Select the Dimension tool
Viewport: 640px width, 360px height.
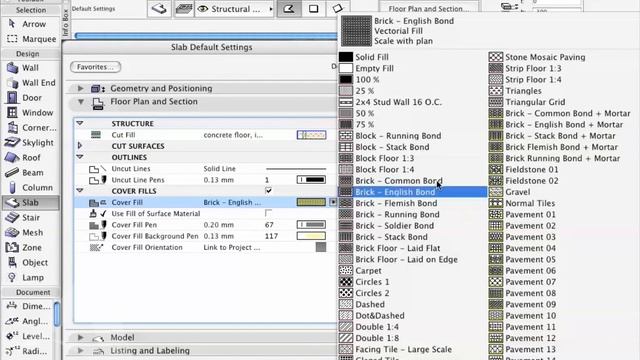[28, 306]
